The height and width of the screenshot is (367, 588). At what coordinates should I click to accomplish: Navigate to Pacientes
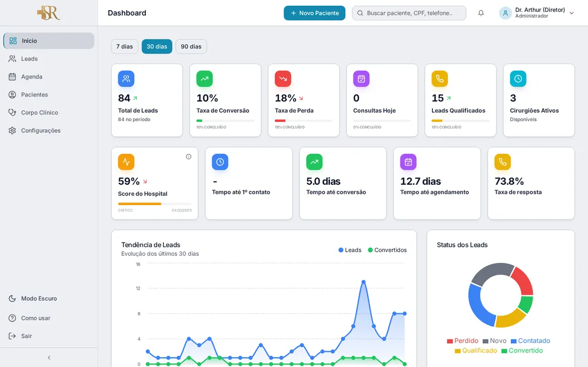click(49, 95)
